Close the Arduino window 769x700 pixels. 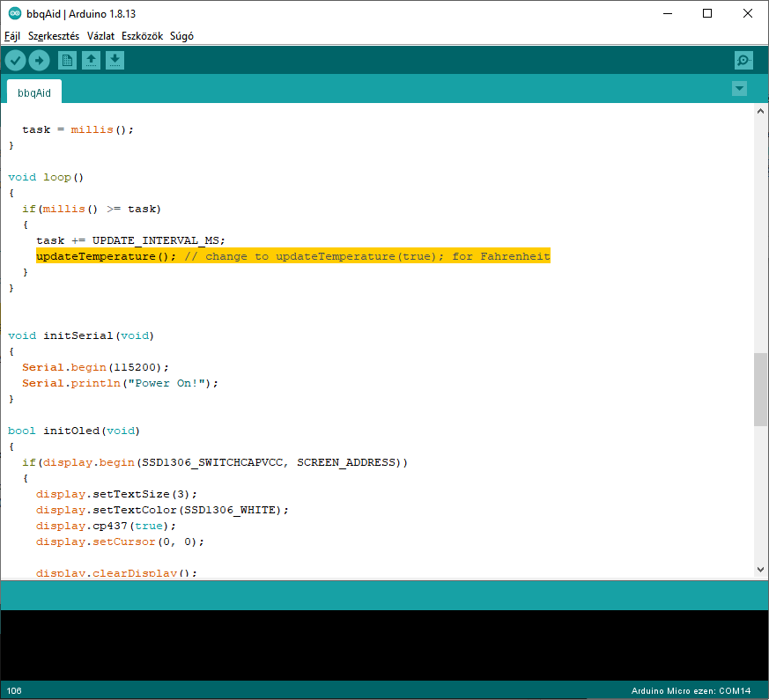748,14
